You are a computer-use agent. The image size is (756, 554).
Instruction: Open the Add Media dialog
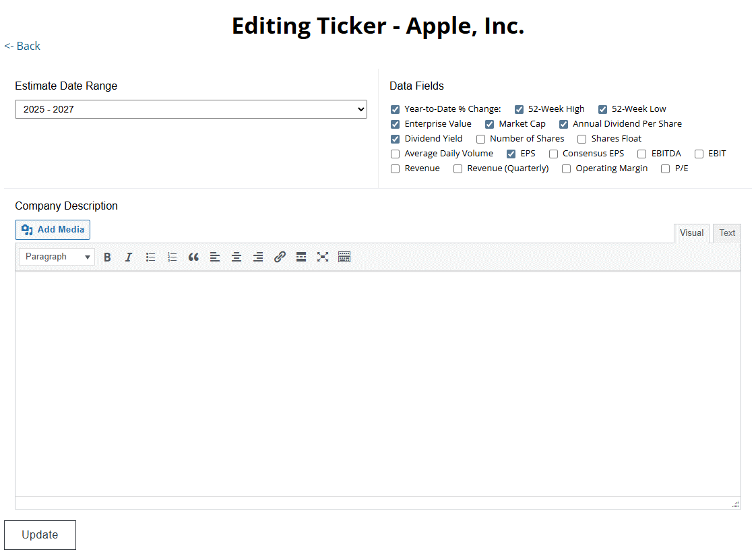pos(52,229)
